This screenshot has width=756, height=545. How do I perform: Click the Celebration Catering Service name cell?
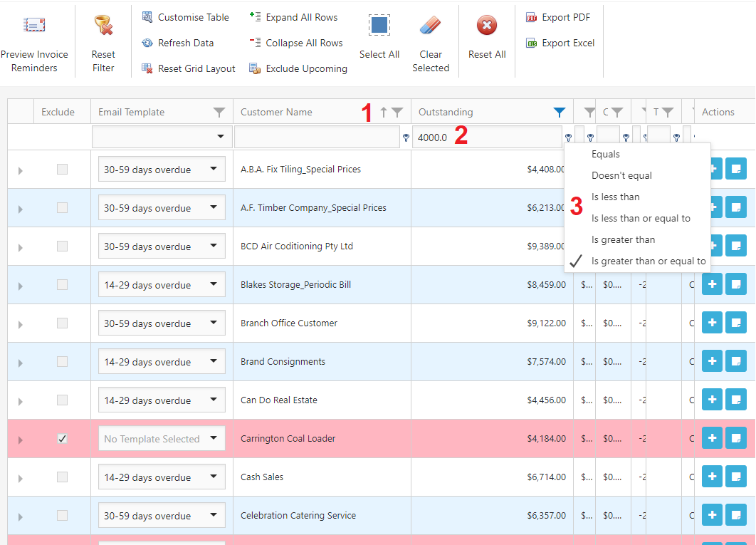322,516
